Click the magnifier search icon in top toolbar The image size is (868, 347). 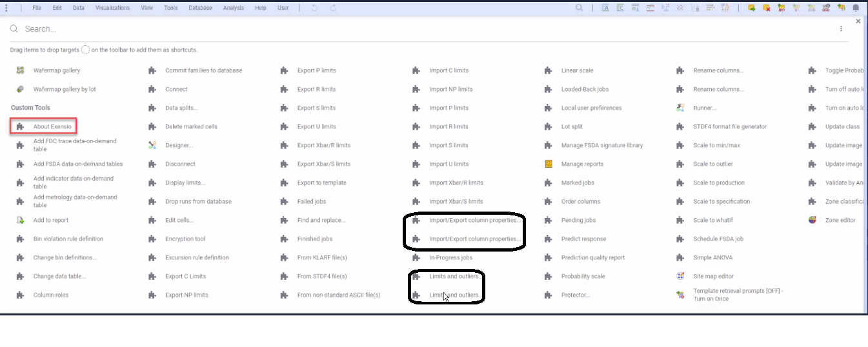coord(580,8)
